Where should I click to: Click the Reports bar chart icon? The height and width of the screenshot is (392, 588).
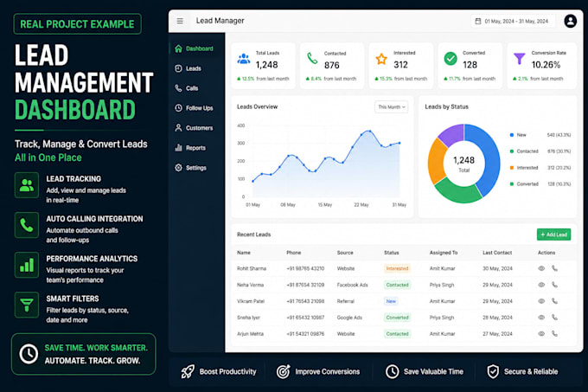[178, 148]
